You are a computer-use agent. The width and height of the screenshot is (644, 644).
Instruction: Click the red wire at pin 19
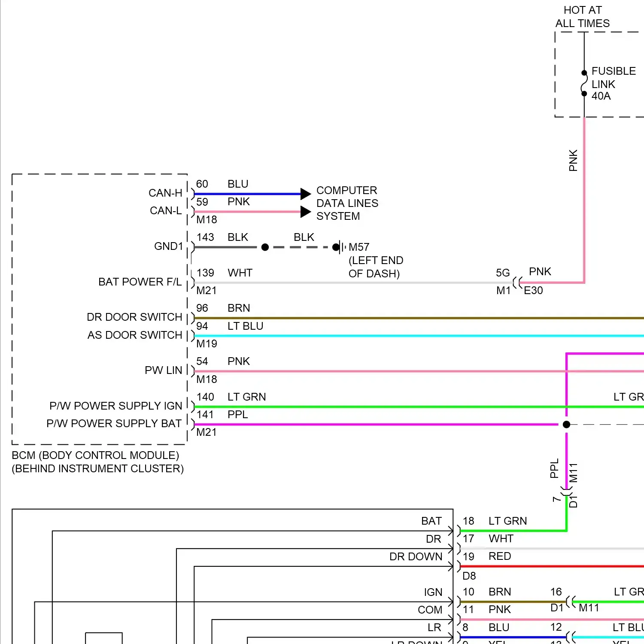coord(552,567)
